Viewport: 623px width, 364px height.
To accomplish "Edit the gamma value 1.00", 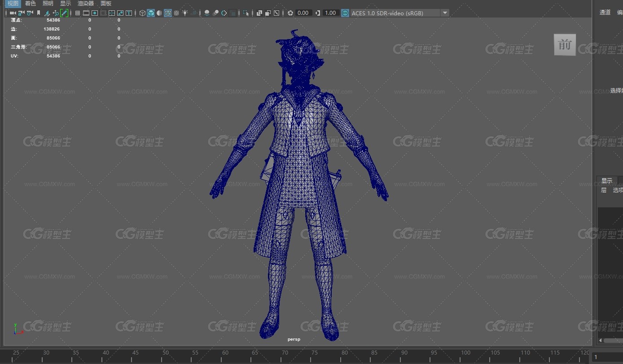I will point(331,13).
